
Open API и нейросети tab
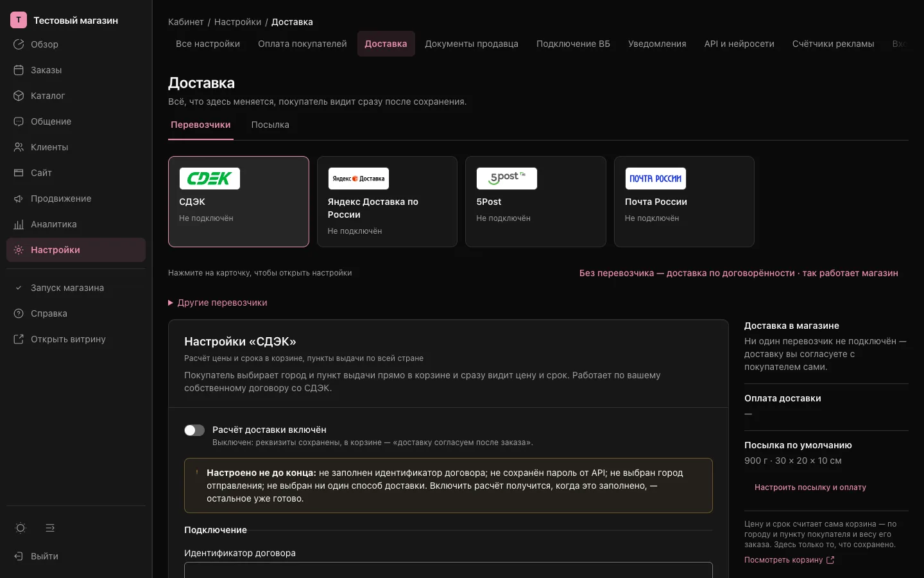pyautogui.click(x=739, y=44)
